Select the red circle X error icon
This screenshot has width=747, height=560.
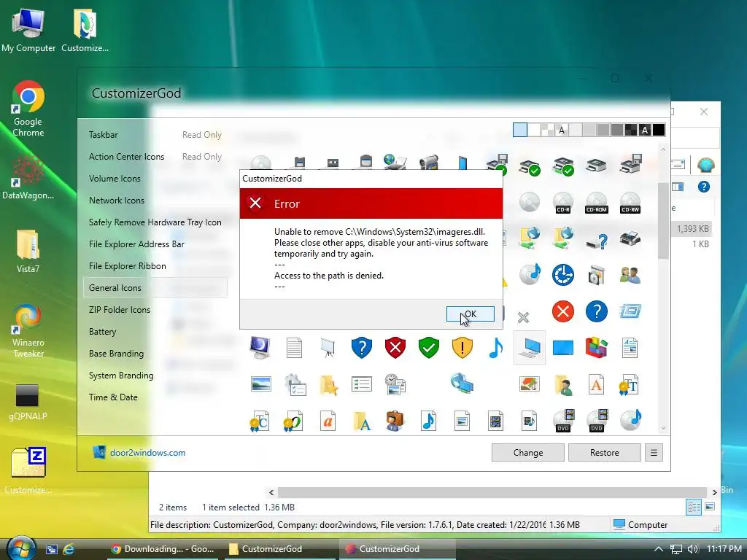pyautogui.click(x=563, y=311)
